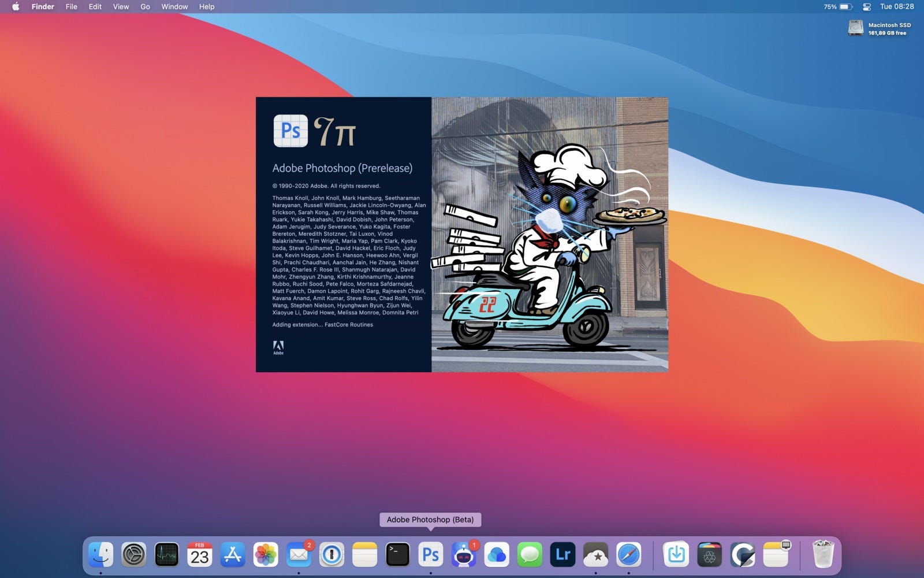This screenshot has height=578, width=924.
Task: Launch Activity Monitor from the dock
Action: coord(167,555)
